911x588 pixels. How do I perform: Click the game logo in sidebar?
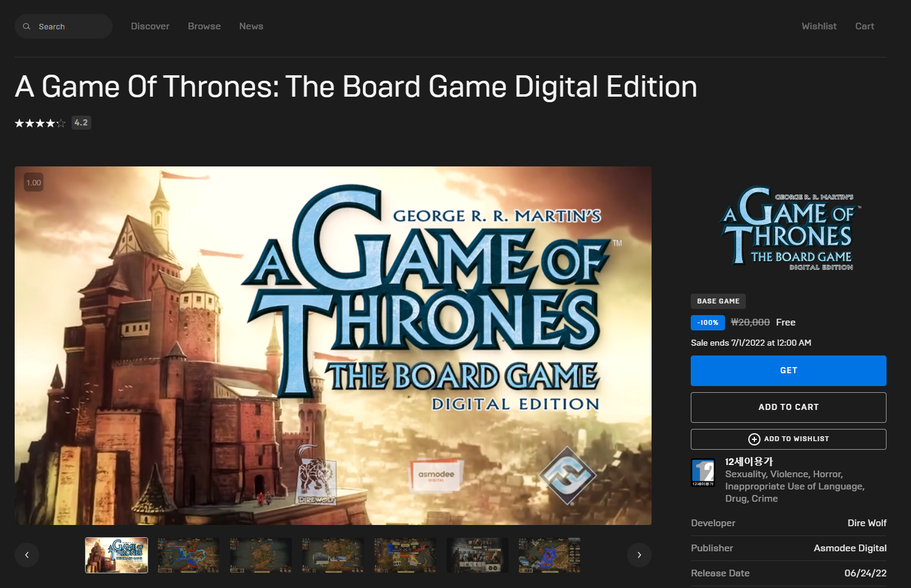pos(789,229)
